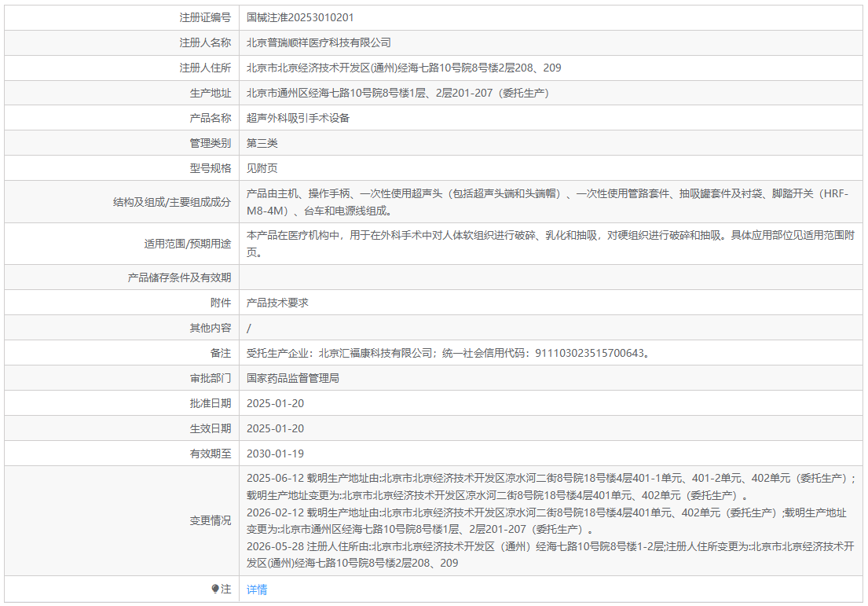This screenshot has width=868, height=606.
Task: Click the 附件 label
Action: point(221,303)
